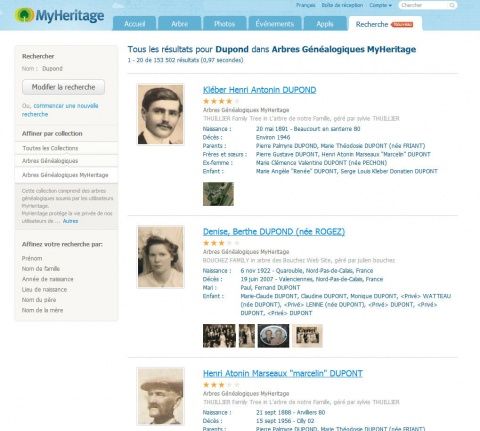Click "Marie Clémence Valentine DUPONT (née PECHON)"
Image resolution: width=480 pixels, height=431 pixels.
point(321,163)
